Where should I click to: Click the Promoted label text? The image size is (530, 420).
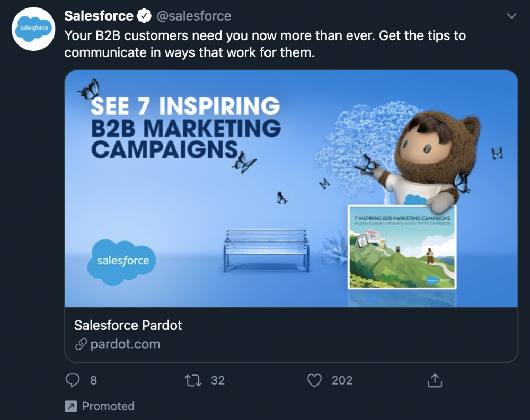pyautogui.click(x=108, y=406)
